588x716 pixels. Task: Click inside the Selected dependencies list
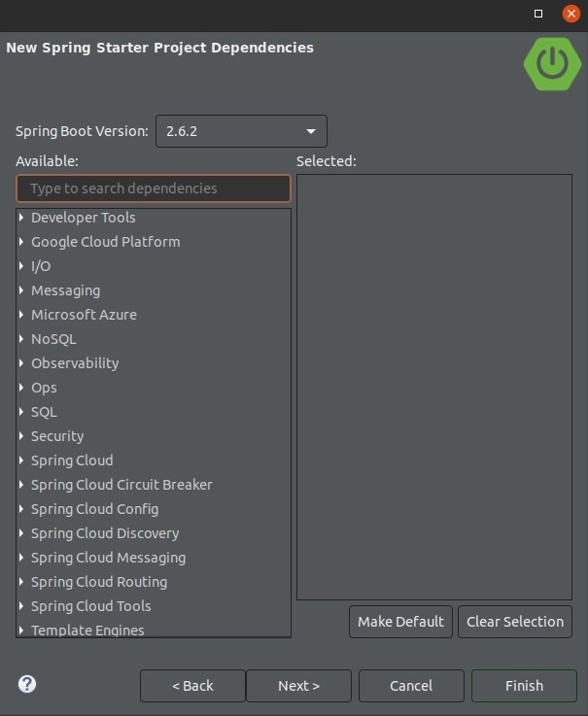[434, 387]
